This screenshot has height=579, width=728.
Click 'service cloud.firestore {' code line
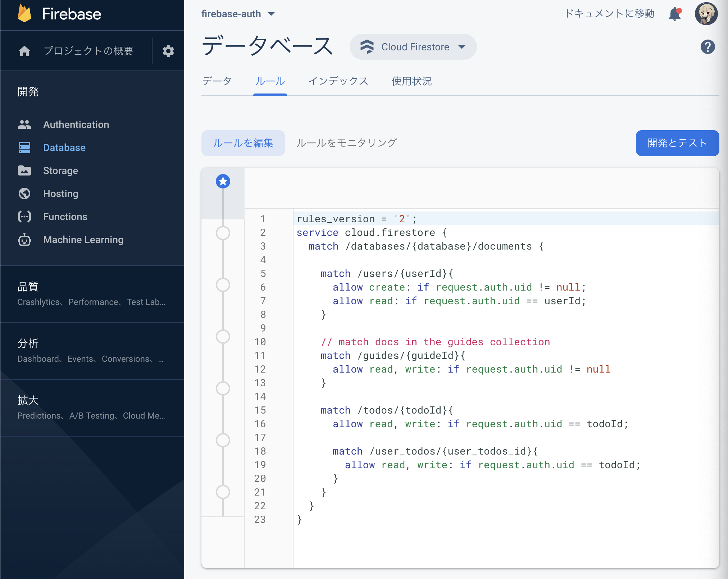[372, 232]
